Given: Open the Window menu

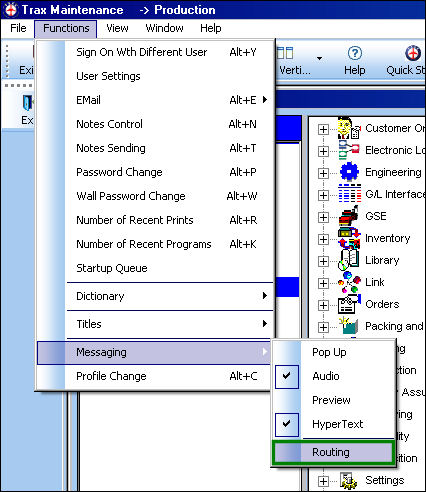Looking at the screenshot, I should [164, 28].
